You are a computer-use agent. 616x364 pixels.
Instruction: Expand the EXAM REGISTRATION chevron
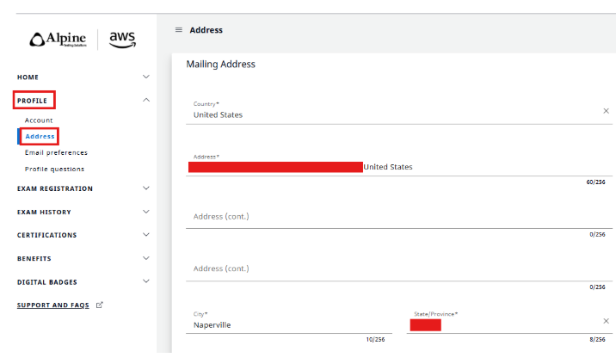point(146,188)
